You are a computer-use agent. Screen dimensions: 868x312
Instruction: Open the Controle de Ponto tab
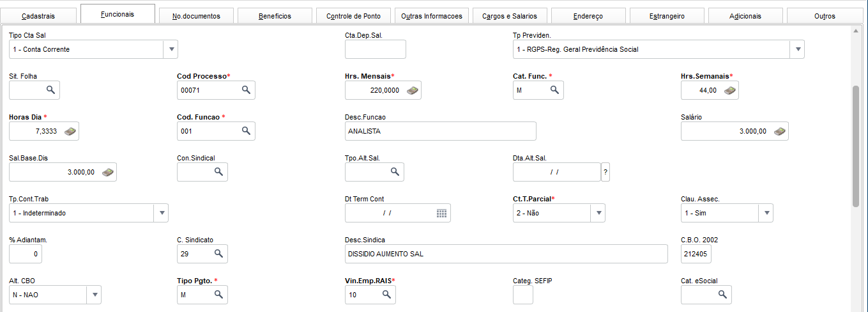[x=353, y=16]
